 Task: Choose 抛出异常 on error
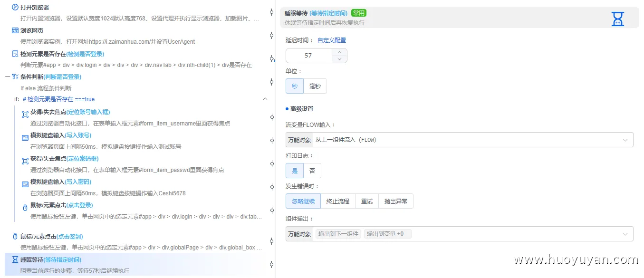point(396,201)
